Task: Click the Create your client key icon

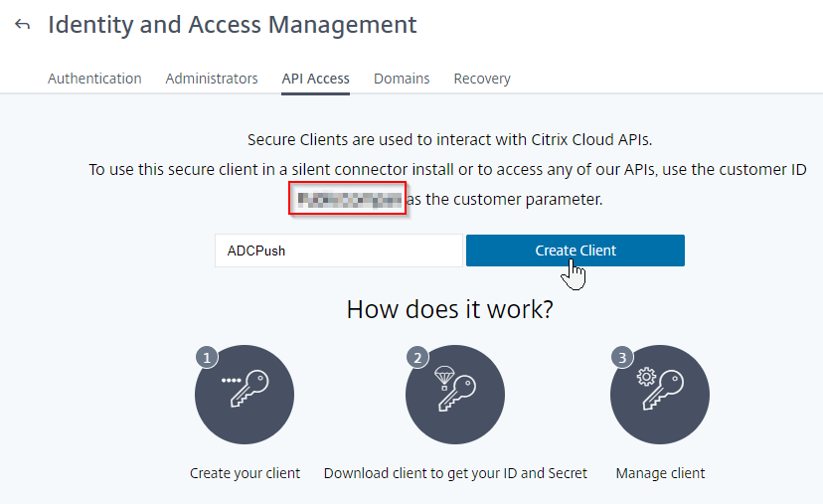Action: tap(245, 395)
